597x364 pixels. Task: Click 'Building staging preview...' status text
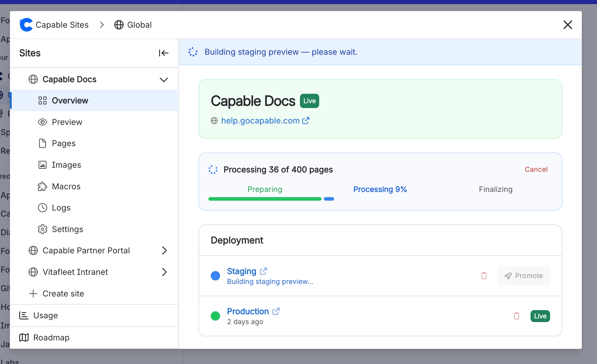click(270, 282)
